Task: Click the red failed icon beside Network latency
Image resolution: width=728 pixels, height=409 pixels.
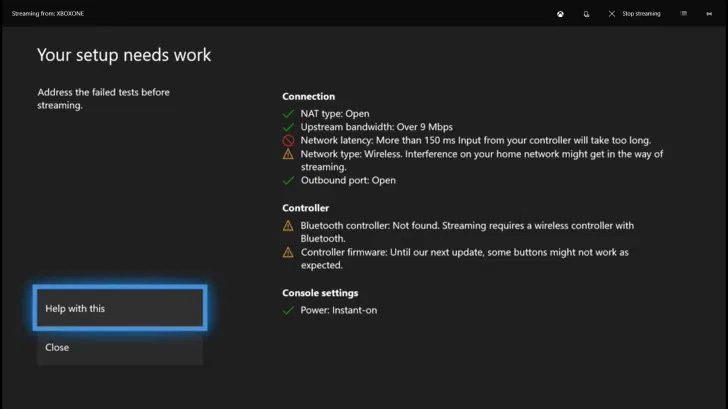Action: tap(288, 141)
